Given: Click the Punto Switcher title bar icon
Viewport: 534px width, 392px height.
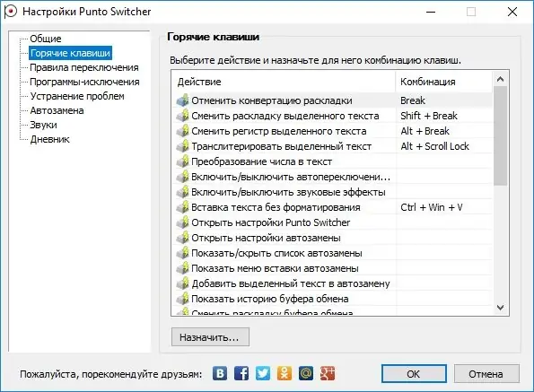Looking at the screenshot, I should tap(10, 12).
